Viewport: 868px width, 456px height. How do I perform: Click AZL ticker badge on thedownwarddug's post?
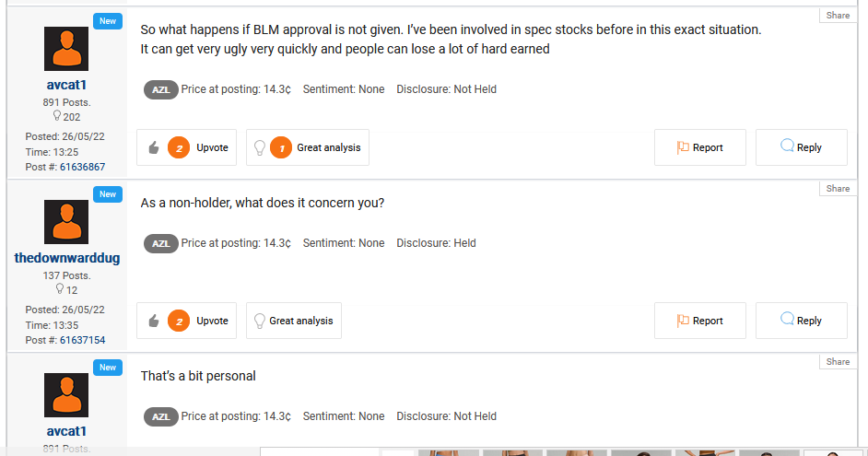click(161, 243)
